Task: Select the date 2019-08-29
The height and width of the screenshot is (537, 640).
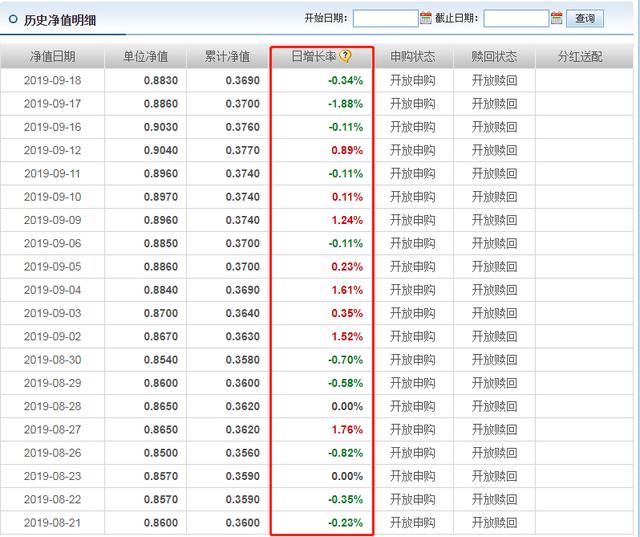Action: pos(53,383)
